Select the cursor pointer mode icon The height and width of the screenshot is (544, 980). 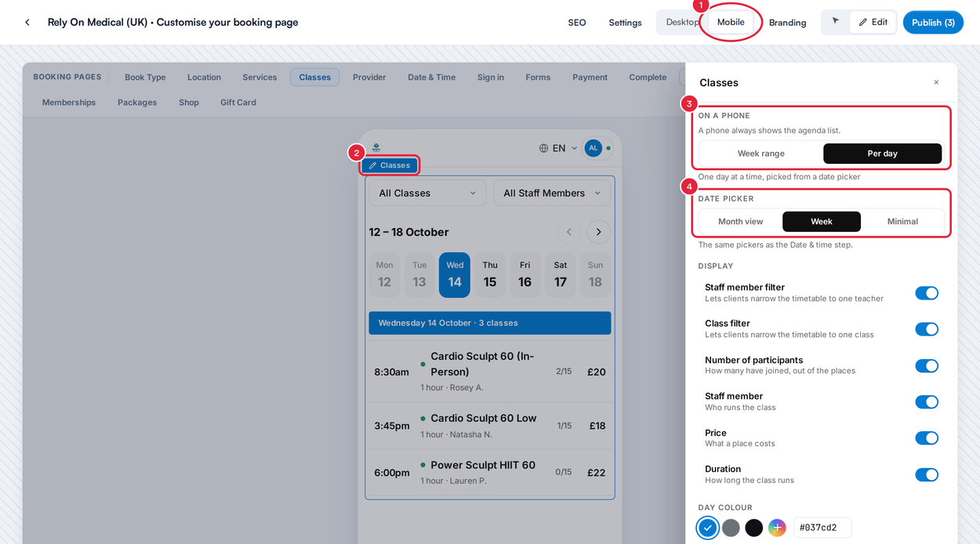(x=835, y=22)
